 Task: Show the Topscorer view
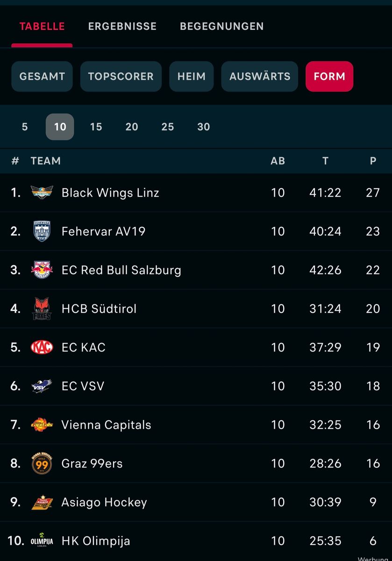point(121,76)
